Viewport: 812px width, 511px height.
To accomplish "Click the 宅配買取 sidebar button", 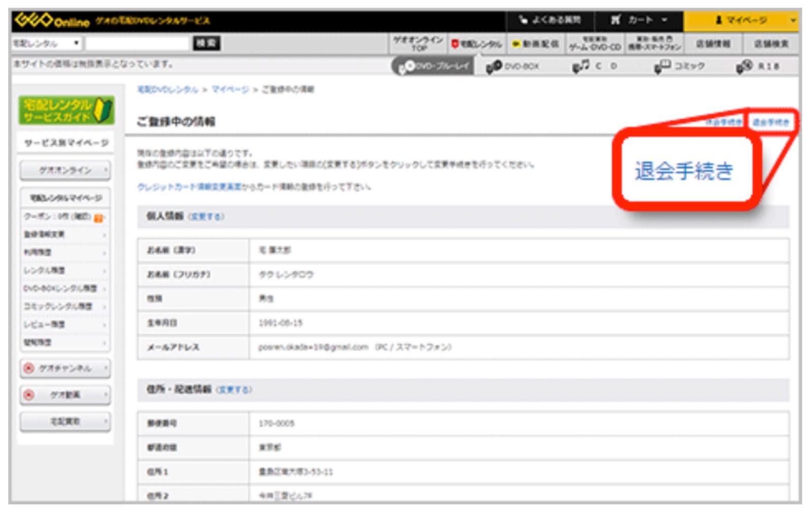I will [x=65, y=422].
